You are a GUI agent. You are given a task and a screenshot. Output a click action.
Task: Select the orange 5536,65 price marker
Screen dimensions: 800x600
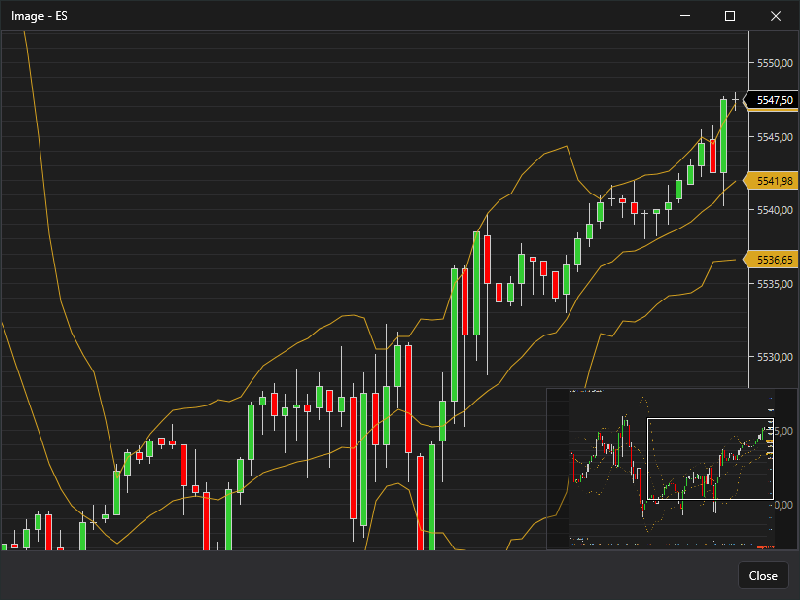pos(773,260)
